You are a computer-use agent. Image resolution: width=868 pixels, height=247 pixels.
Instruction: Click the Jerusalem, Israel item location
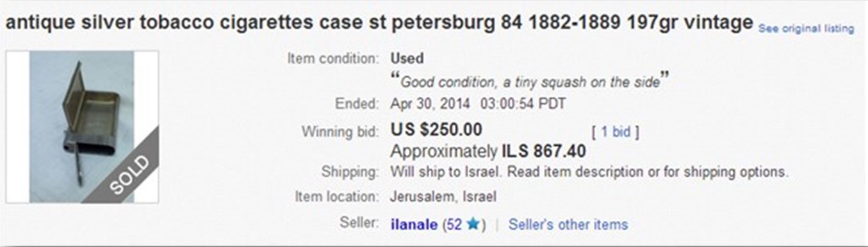(x=443, y=196)
